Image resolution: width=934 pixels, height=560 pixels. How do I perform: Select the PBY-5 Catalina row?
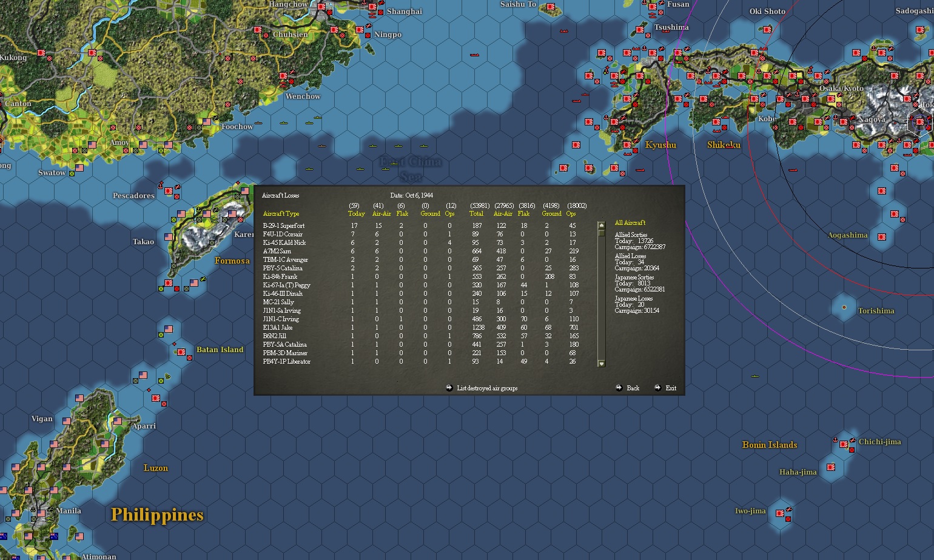point(420,268)
